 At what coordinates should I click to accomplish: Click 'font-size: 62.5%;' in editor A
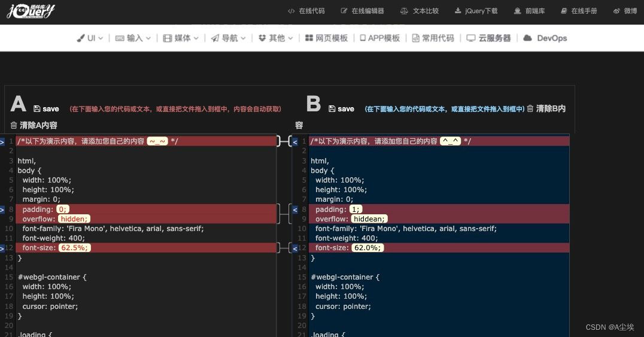tap(56, 248)
